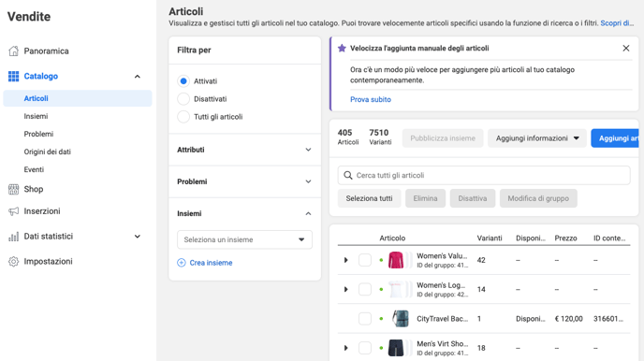Click the purple star icon in banner
This screenshot has width=644, height=361.
[x=342, y=48]
